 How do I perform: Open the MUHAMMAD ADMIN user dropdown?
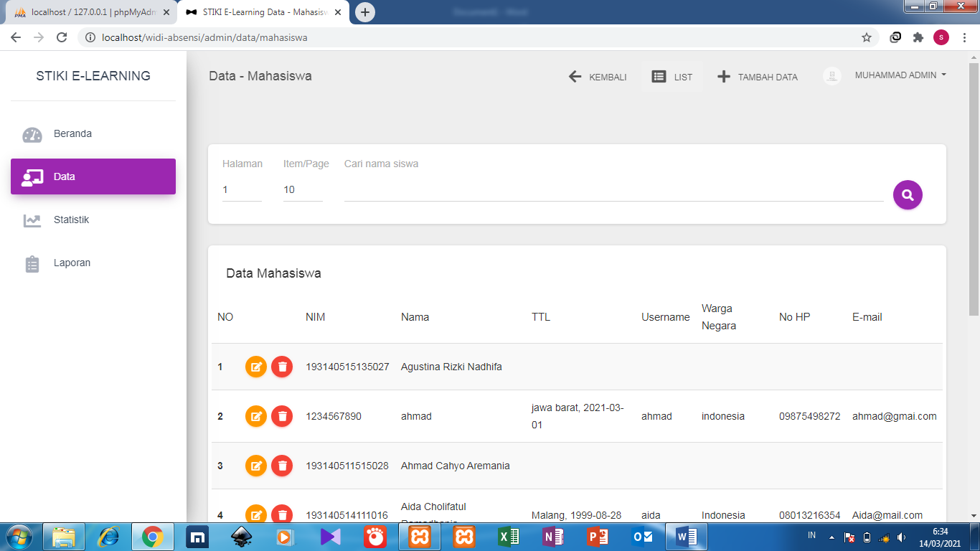click(900, 75)
